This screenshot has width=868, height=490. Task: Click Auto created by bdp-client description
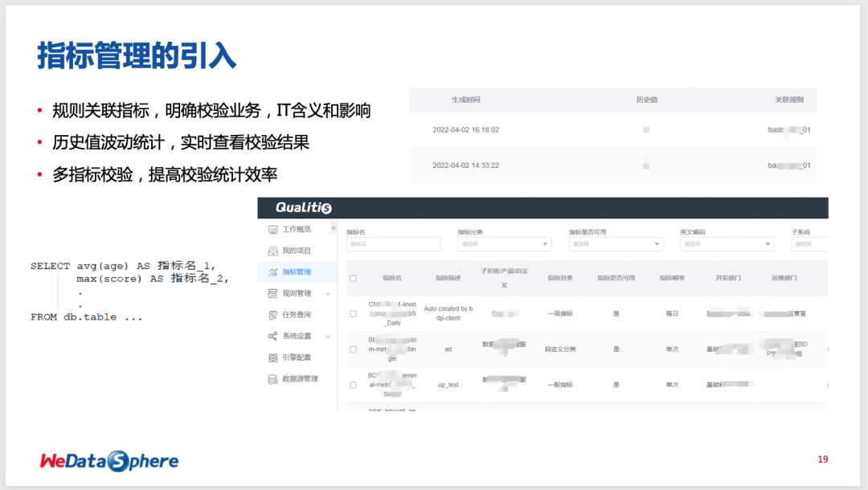click(x=448, y=313)
